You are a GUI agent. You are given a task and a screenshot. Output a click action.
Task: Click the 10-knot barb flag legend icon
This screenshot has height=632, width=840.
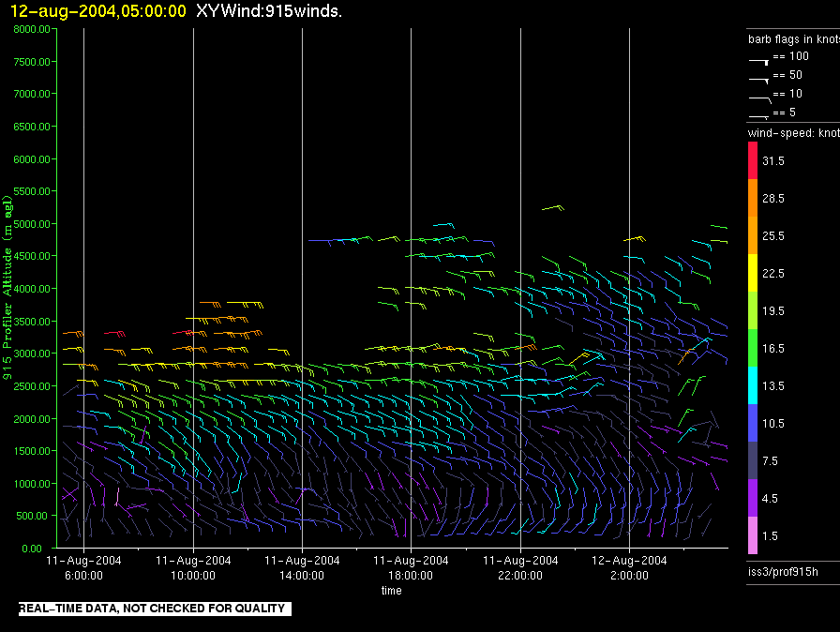tap(759, 99)
